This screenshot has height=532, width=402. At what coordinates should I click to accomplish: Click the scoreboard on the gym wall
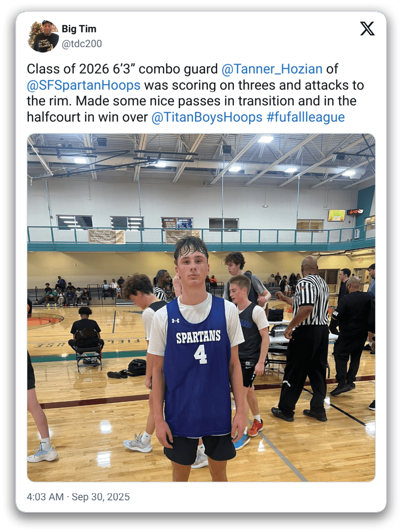pos(355,212)
